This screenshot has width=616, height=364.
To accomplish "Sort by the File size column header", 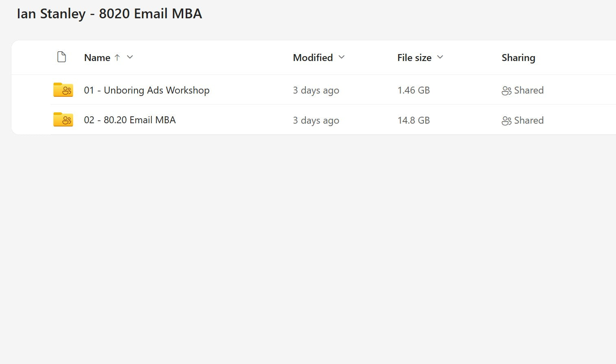I will 414,57.
